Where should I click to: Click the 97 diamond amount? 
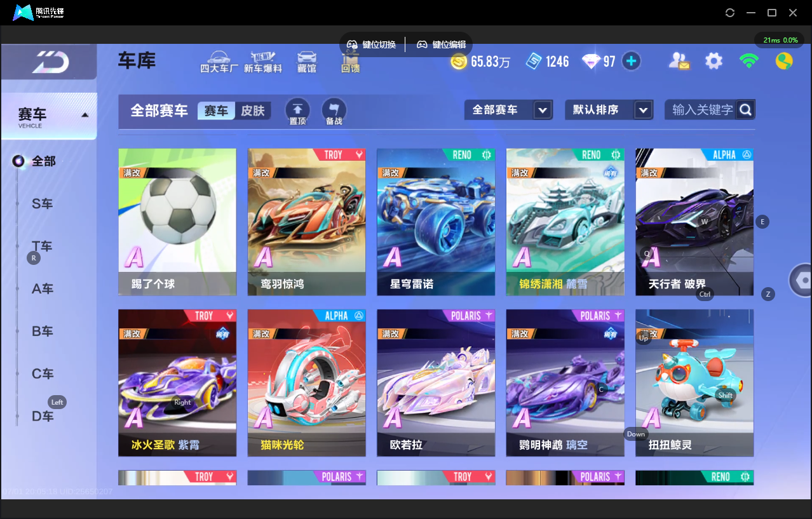point(609,62)
